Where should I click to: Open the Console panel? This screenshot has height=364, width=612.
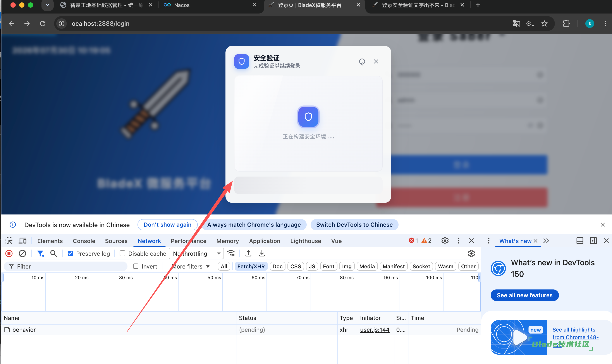tap(84, 241)
